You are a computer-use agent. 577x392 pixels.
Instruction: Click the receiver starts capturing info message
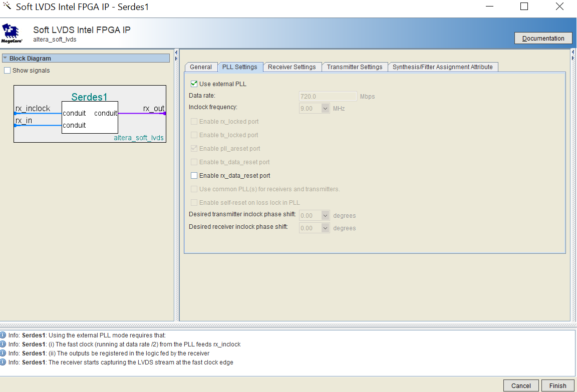(121, 362)
